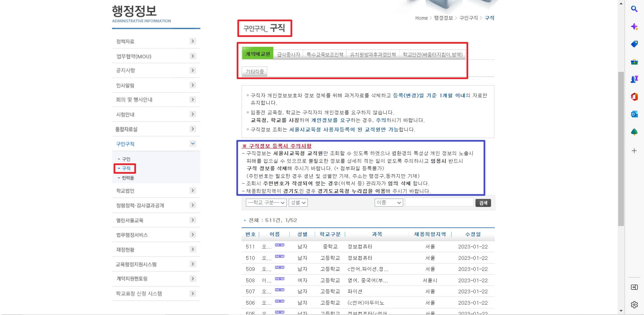This screenshot has width=644, height=315.
Task: Switch to the 급식종사자 tab
Action: pyautogui.click(x=288, y=54)
